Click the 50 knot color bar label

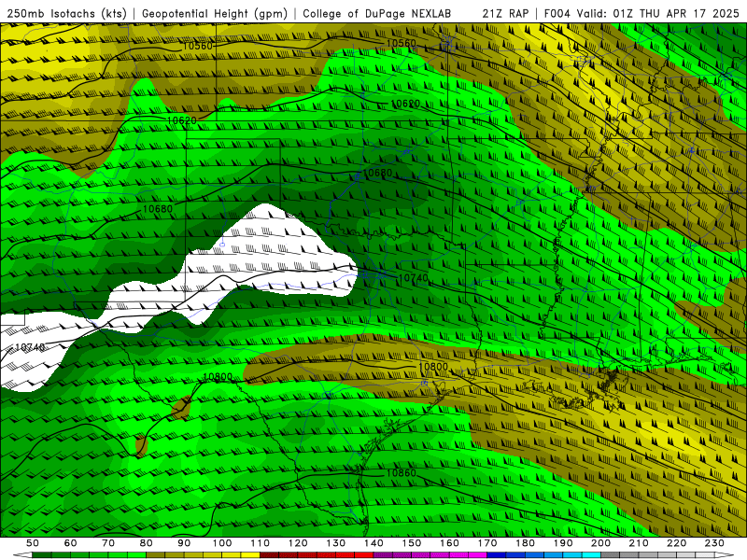33,543
